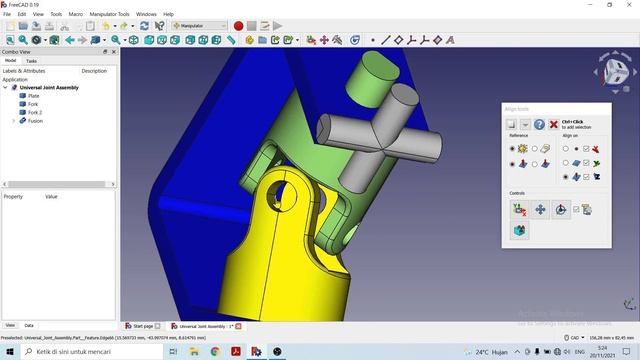640x360 pixels.
Task: Open the Align tools arrow dropdown button
Action: pos(525,124)
